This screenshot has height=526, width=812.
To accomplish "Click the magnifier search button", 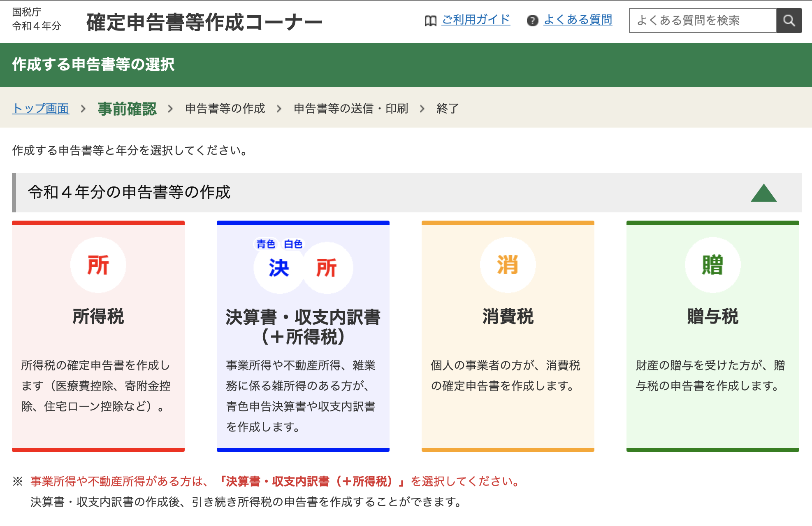I will [789, 21].
